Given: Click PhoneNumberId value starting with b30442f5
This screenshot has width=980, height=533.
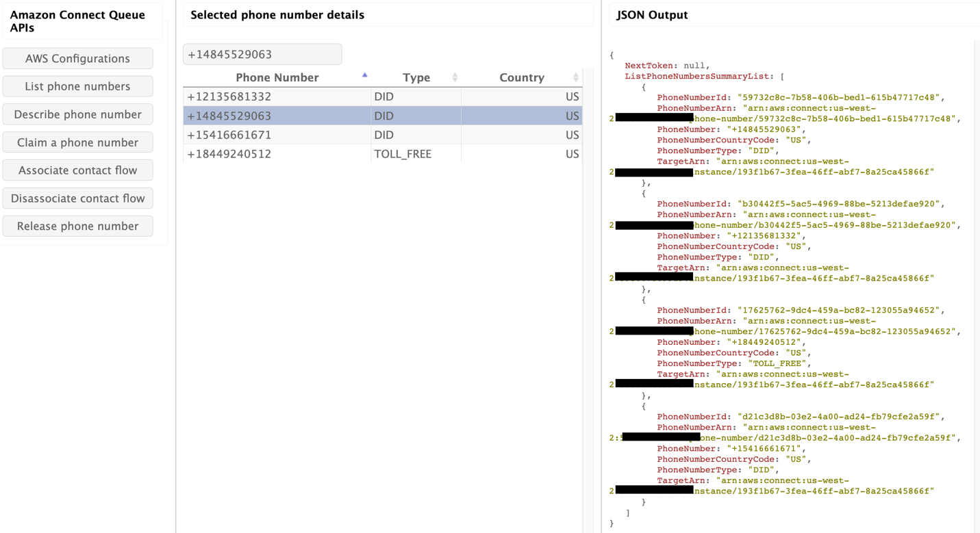Looking at the screenshot, I should point(838,204).
